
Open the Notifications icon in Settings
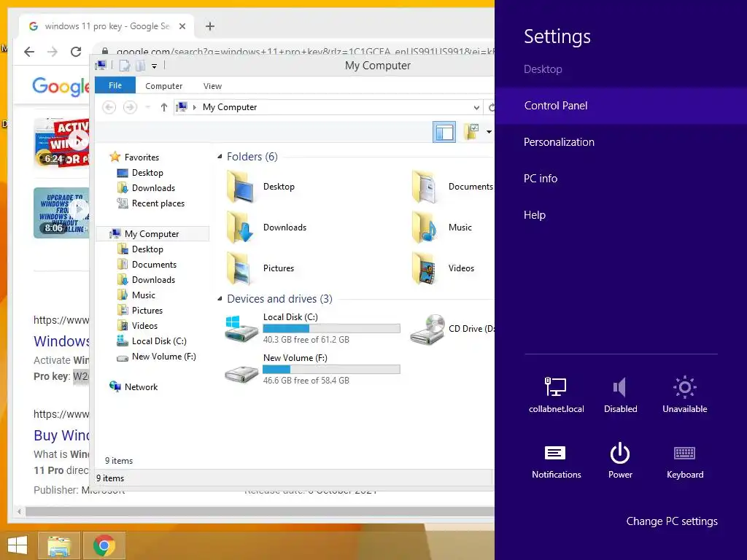[x=556, y=461]
